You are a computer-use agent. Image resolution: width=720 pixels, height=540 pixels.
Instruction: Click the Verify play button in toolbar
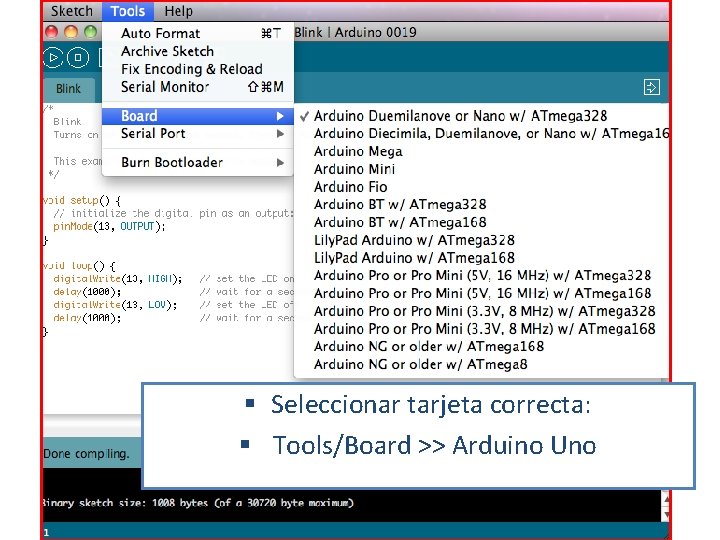(53, 58)
